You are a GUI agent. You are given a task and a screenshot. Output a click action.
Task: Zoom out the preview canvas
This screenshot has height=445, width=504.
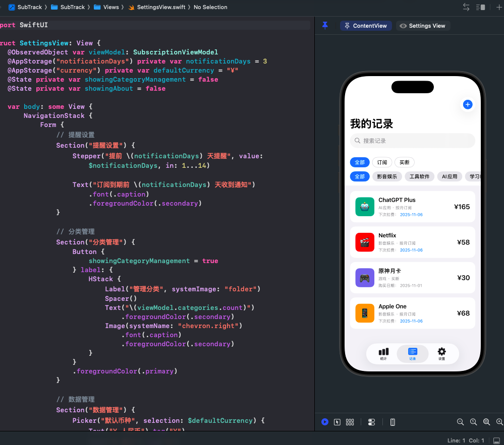point(460,422)
